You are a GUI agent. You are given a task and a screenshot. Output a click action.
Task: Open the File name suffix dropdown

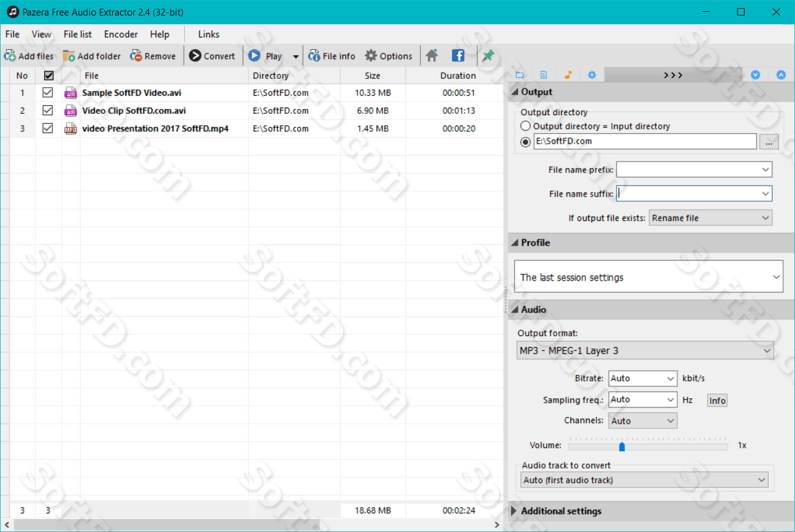(x=765, y=194)
